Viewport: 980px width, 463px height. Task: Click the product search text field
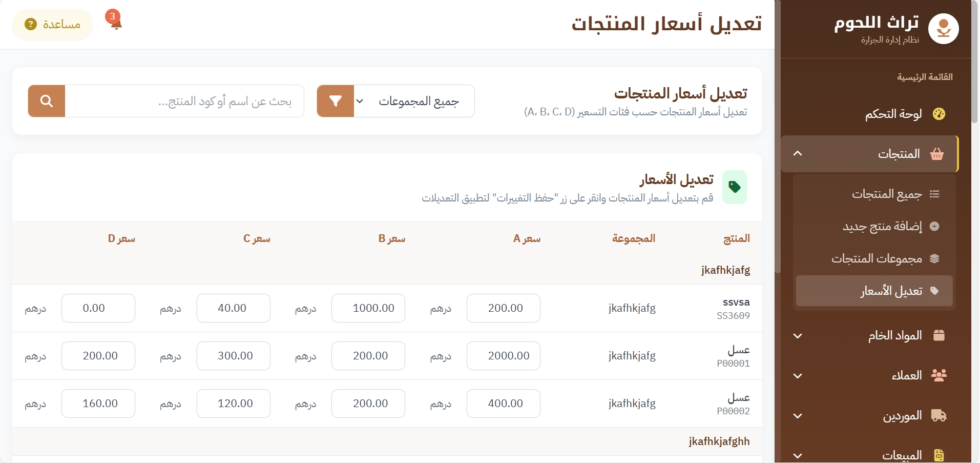pyautogui.click(x=184, y=101)
